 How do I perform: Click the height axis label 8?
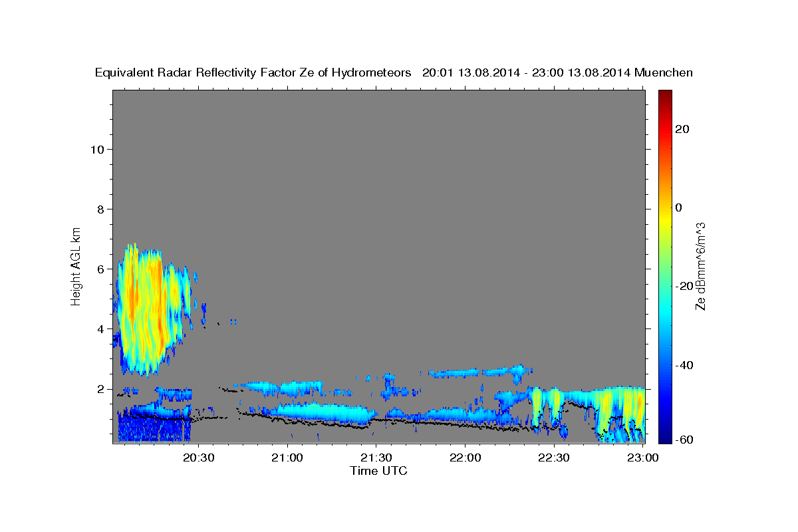(x=100, y=209)
